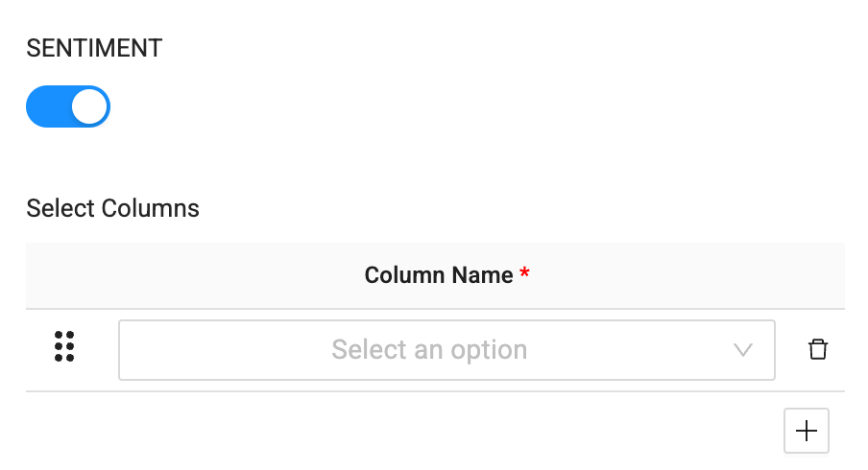Click the "Select Columns" label
The width and height of the screenshot is (868, 470).
pyautogui.click(x=113, y=208)
